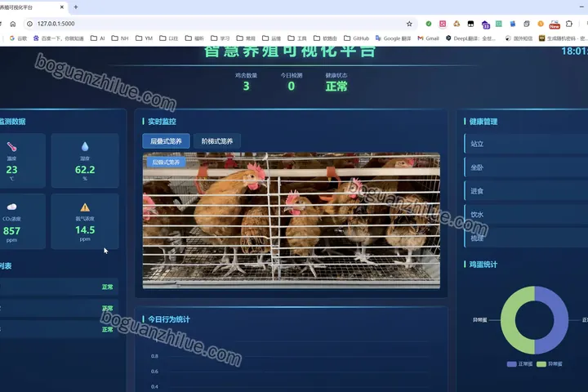
Task: Click the 今日检测 value 0
Action: 292,87
